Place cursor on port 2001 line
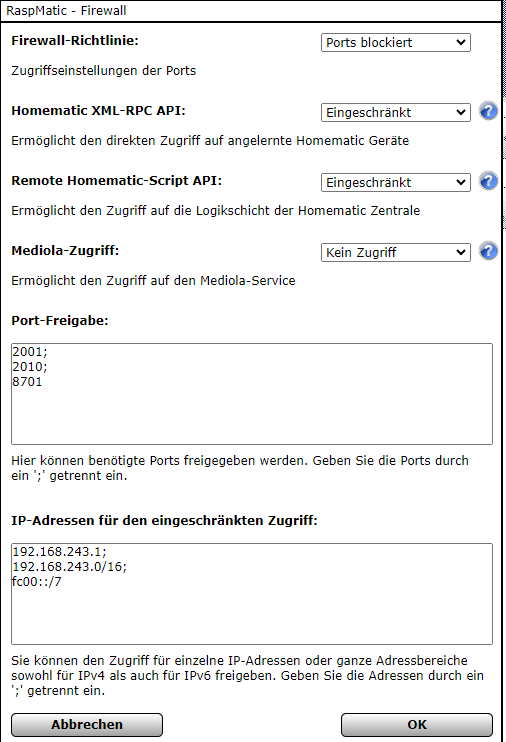This screenshot has height=742, width=506. click(30, 352)
